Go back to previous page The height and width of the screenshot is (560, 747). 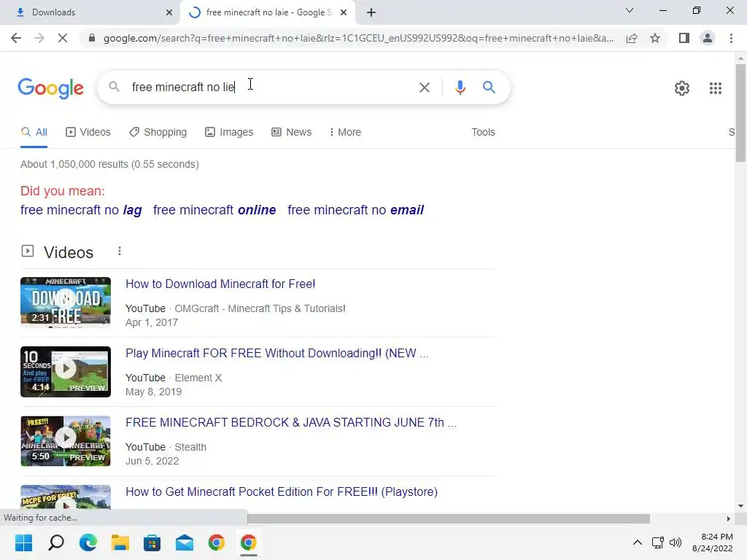(16, 38)
